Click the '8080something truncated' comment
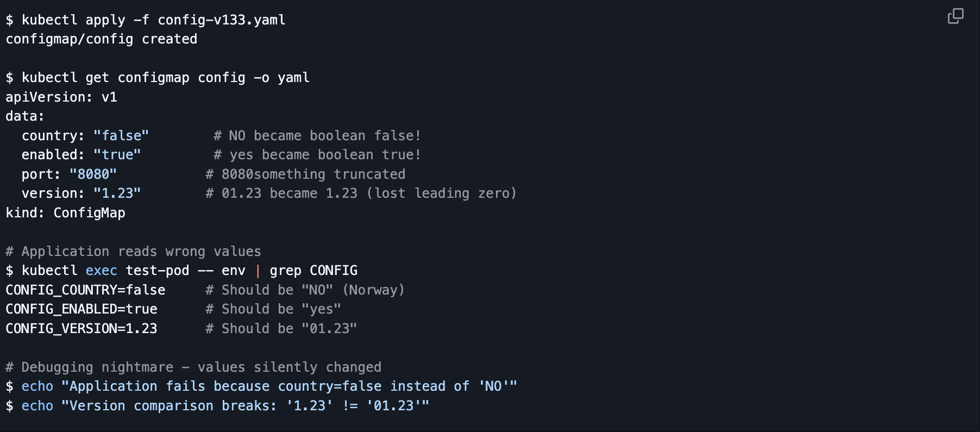Viewport: 980px width, 432px height. pyautogui.click(x=305, y=174)
